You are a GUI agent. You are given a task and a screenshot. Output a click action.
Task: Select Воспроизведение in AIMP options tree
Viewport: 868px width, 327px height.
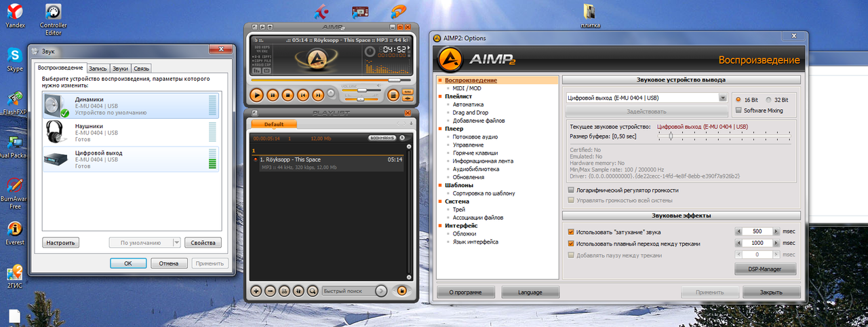point(471,80)
